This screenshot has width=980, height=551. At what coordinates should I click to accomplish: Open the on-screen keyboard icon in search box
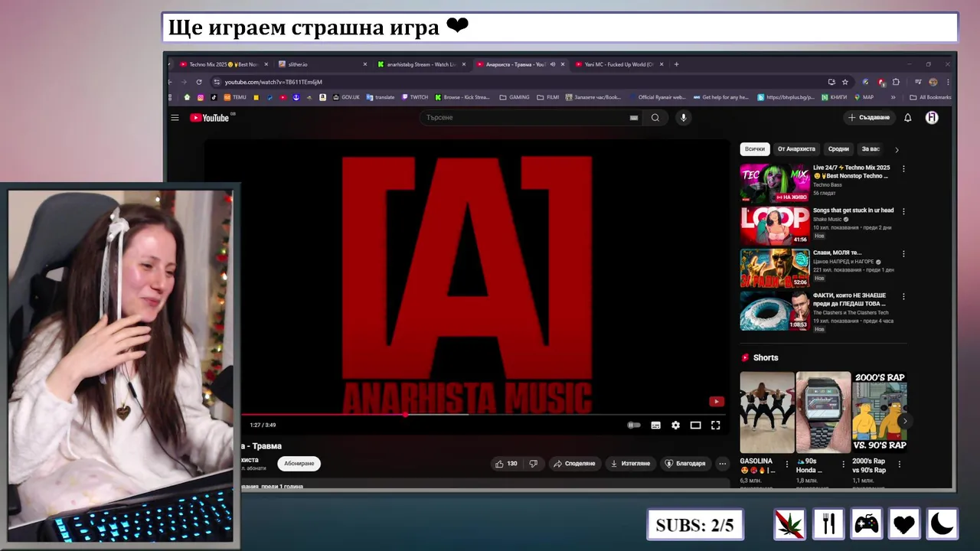634,118
